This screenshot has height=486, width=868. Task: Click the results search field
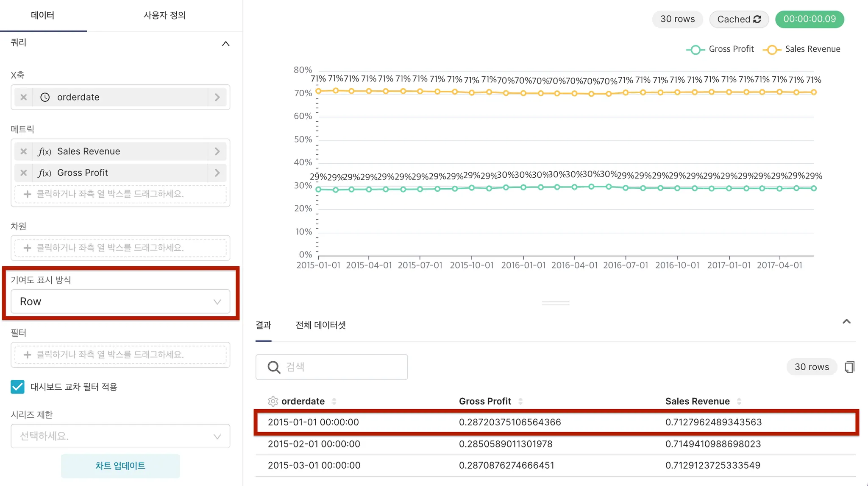point(339,367)
